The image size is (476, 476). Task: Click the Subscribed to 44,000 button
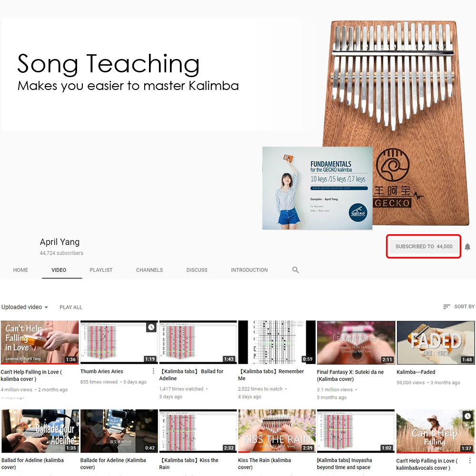424,247
